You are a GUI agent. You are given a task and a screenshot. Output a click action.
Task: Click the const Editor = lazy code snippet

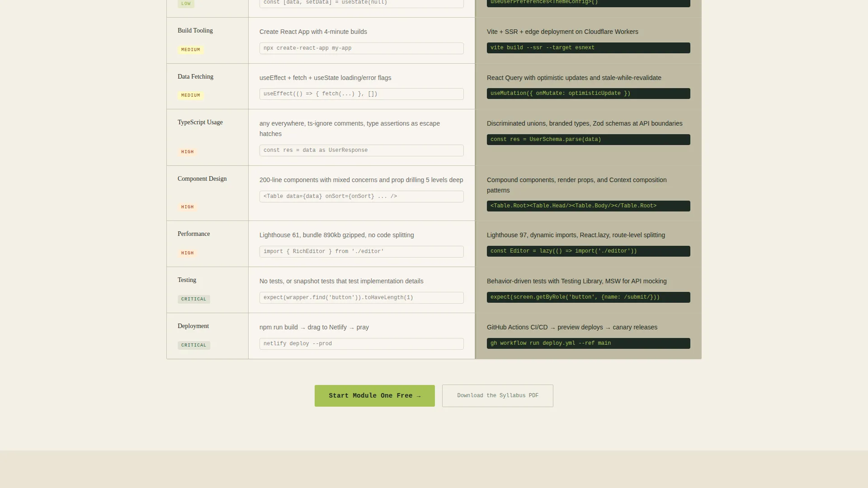click(x=588, y=251)
